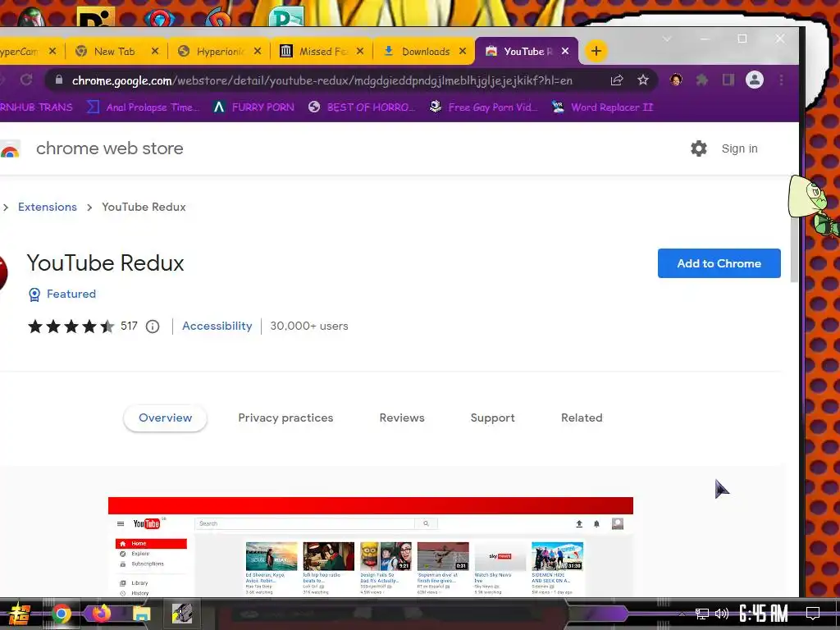Select the YouTube Redux browser tab
Viewport: 840px width, 630px height.
[527, 51]
